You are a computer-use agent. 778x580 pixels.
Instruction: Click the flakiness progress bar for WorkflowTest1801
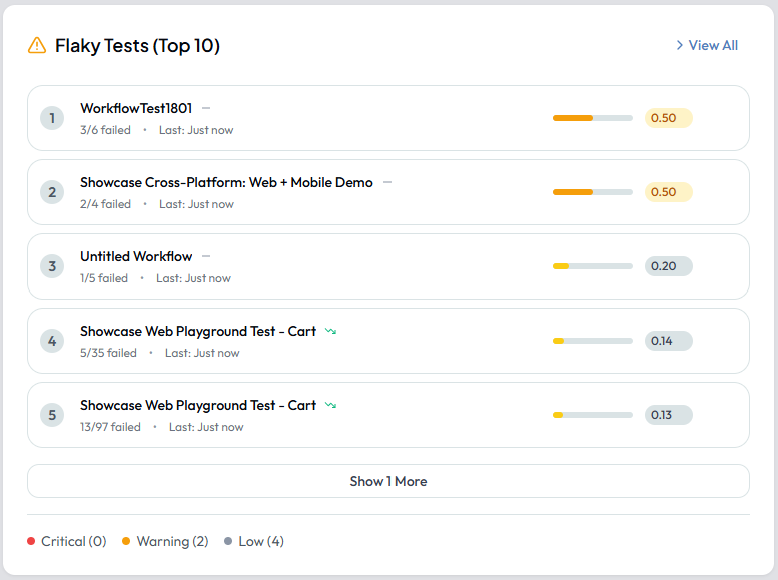tap(592, 118)
